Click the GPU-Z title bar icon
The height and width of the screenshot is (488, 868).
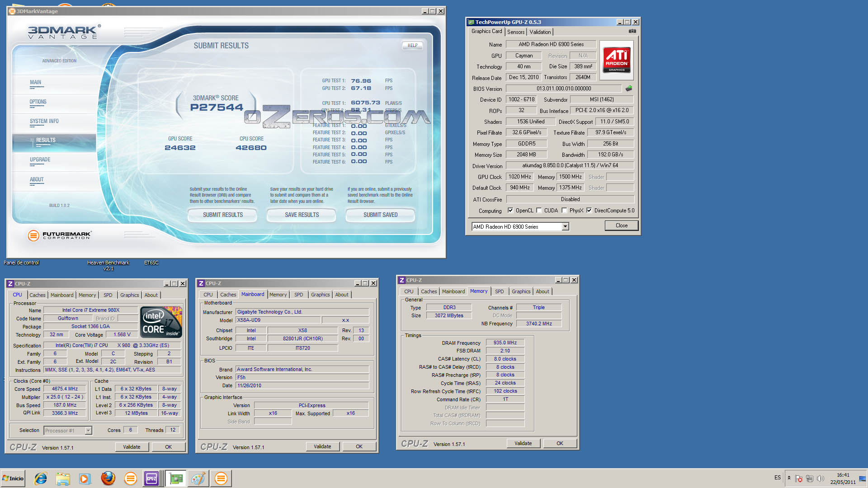[471, 22]
